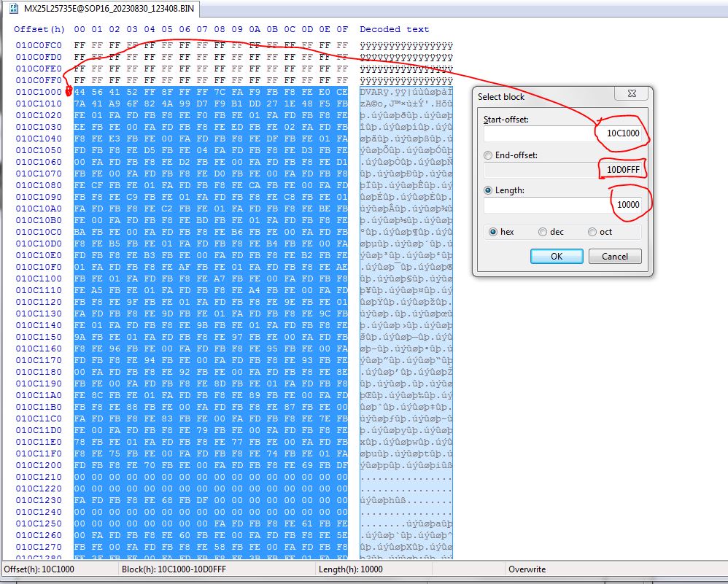Image resolution: width=728 pixels, height=584 pixels.
Task: Click offset row 010C1270
Action: [x=39, y=547]
